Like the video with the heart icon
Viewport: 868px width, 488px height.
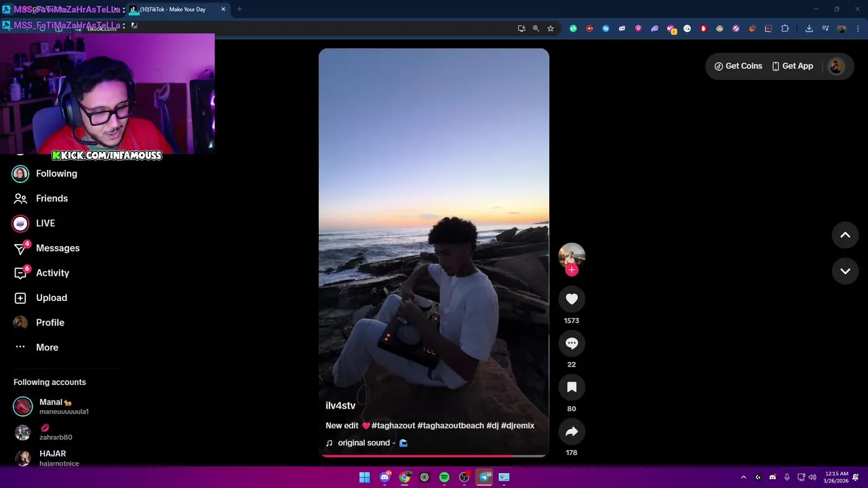(x=572, y=299)
